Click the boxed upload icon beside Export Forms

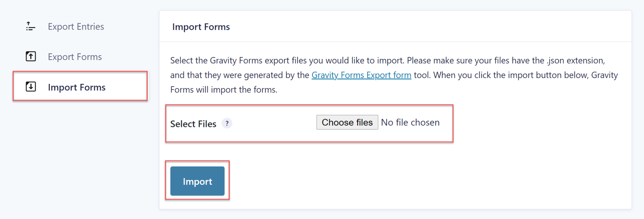point(31,57)
